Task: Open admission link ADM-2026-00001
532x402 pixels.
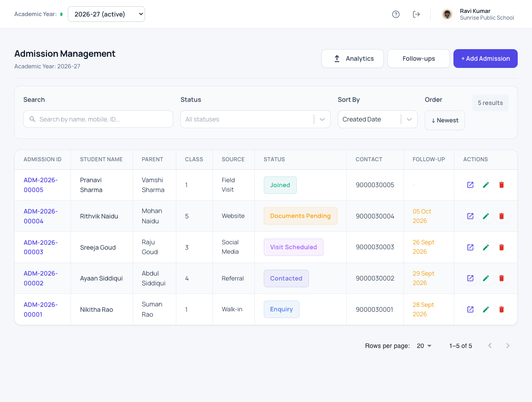Action: pos(41,310)
